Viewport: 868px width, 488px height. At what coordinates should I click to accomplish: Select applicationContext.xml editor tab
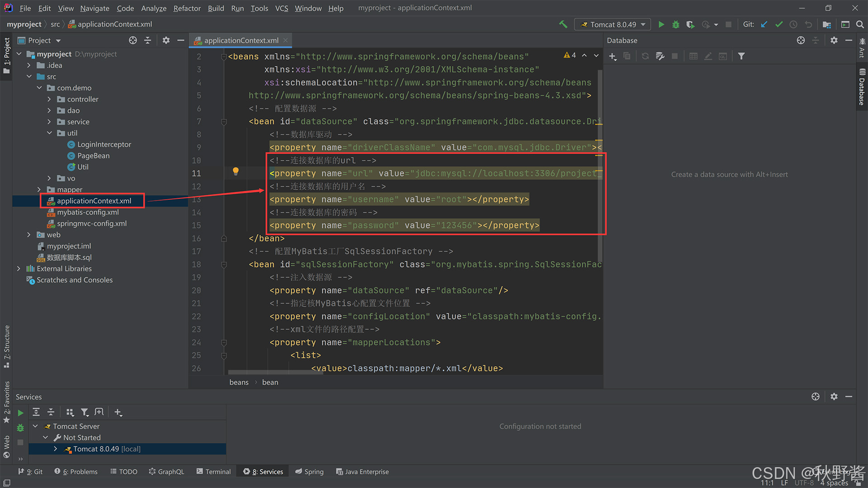241,40
